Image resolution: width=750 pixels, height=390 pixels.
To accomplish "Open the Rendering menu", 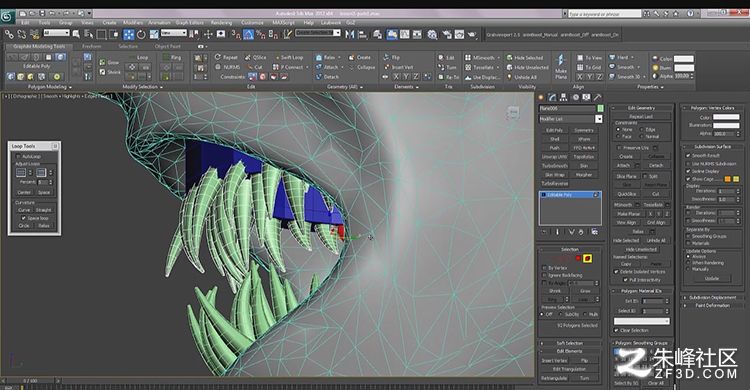I will 221,22.
